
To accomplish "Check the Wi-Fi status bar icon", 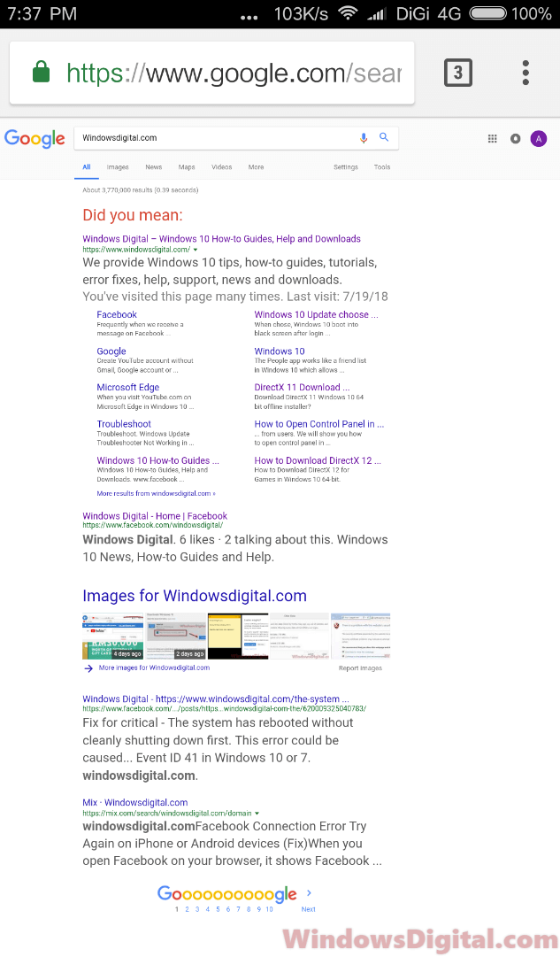I will pos(348,13).
